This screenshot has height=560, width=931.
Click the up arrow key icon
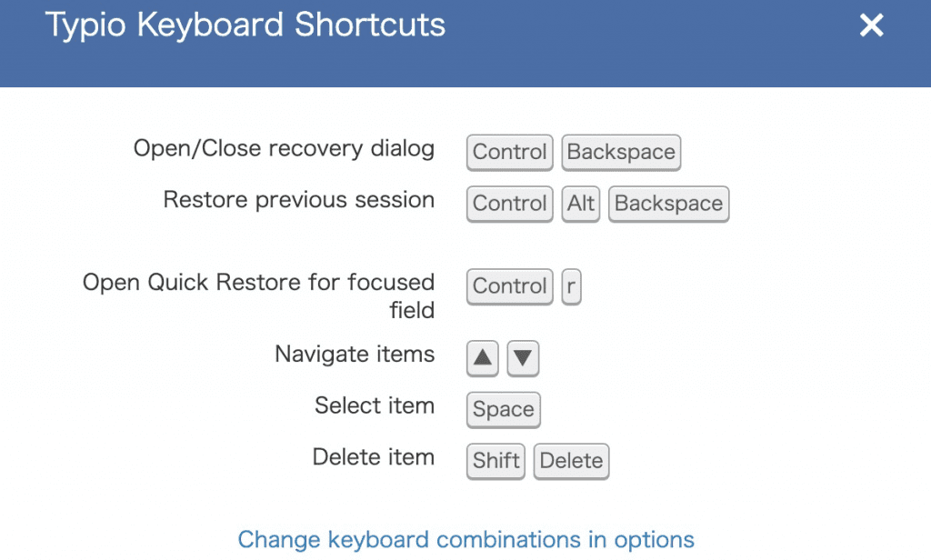[483, 358]
